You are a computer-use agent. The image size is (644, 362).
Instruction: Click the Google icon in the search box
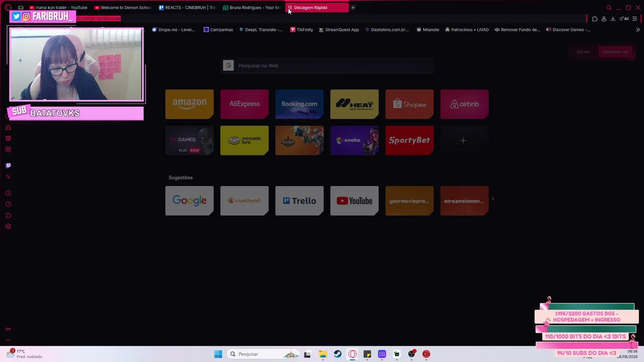228,65
